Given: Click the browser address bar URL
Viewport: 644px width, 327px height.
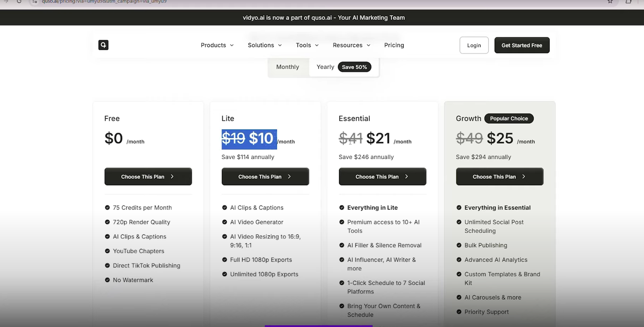Looking at the screenshot, I should click(104, 2).
